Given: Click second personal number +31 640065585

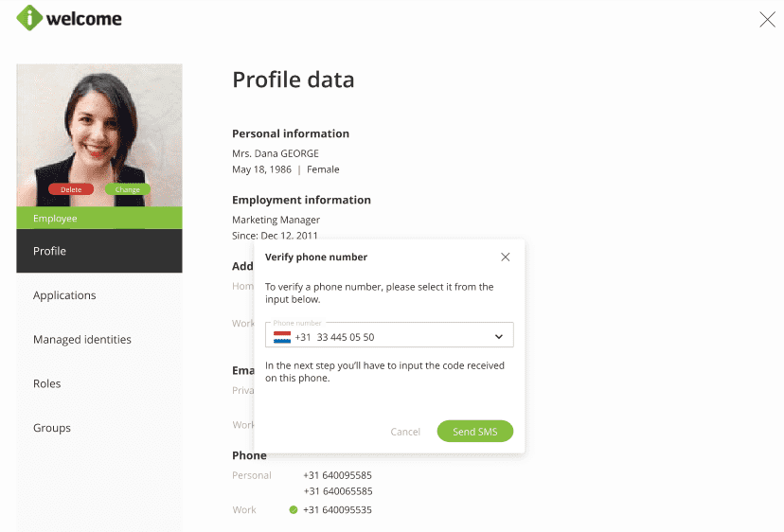Looking at the screenshot, I should click(x=337, y=491).
